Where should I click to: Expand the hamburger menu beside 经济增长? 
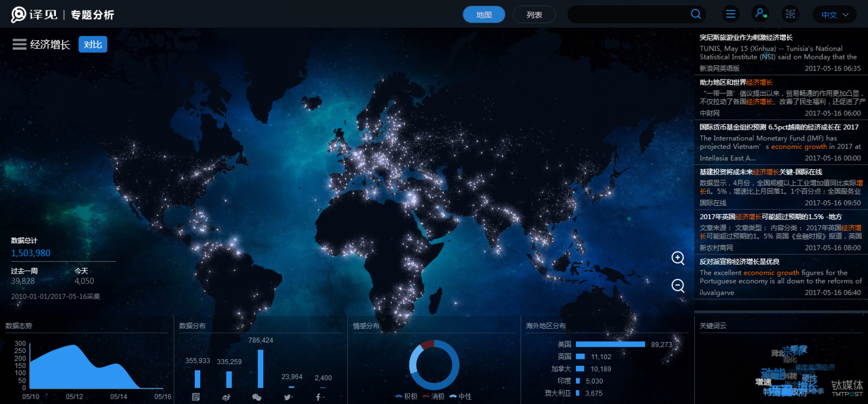(x=19, y=45)
